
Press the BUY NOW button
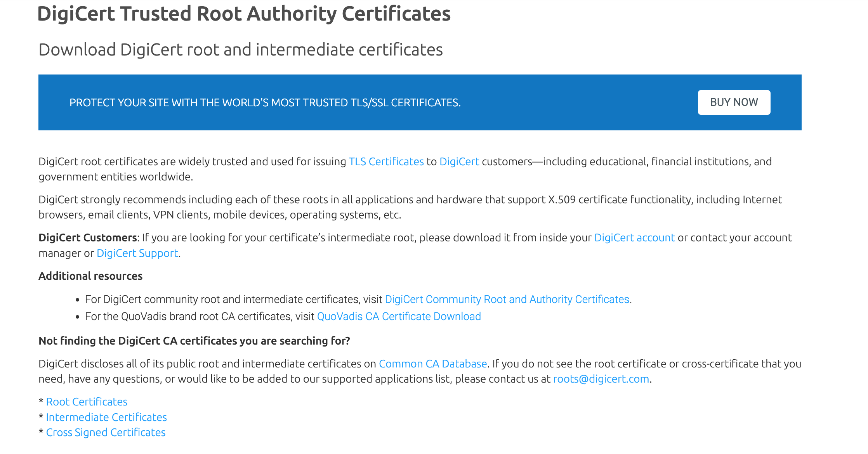coord(734,102)
